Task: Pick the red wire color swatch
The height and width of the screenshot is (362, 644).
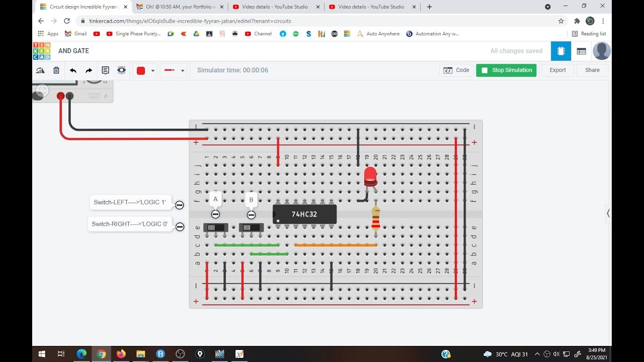Action: (141, 70)
